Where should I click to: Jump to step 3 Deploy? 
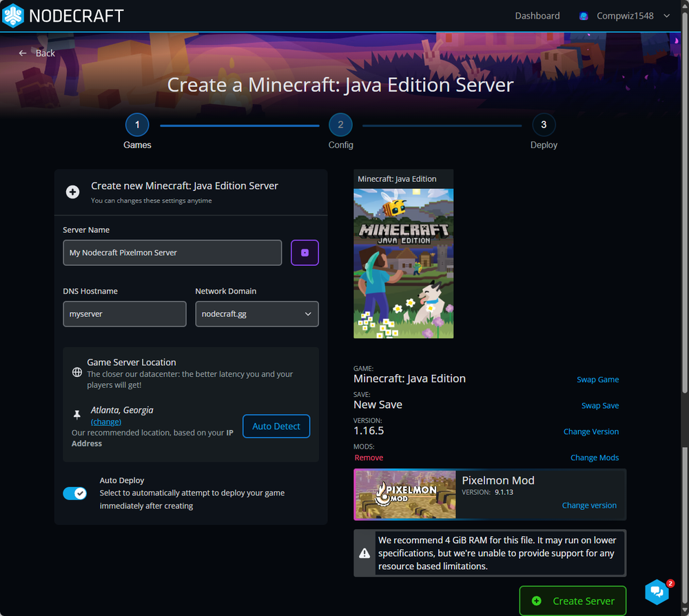[544, 125]
